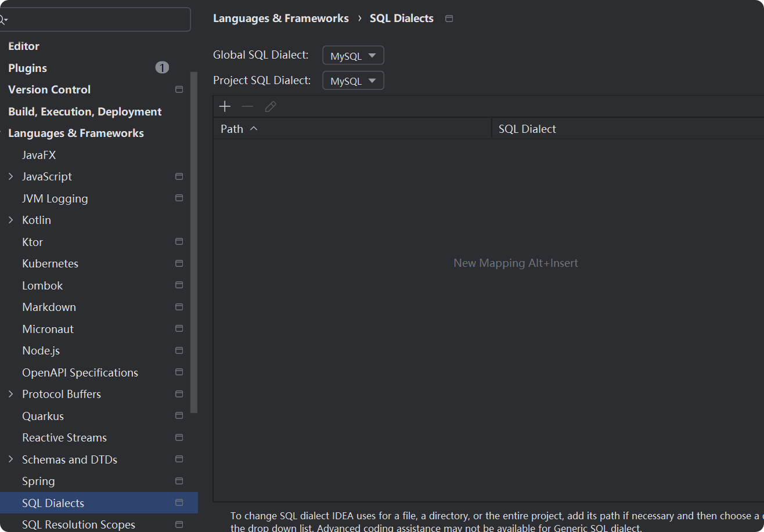Click the indicator icon beside Markdown
Image resolution: width=764 pixels, height=532 pixels.
pyautogui.click(x=179, y=306)
